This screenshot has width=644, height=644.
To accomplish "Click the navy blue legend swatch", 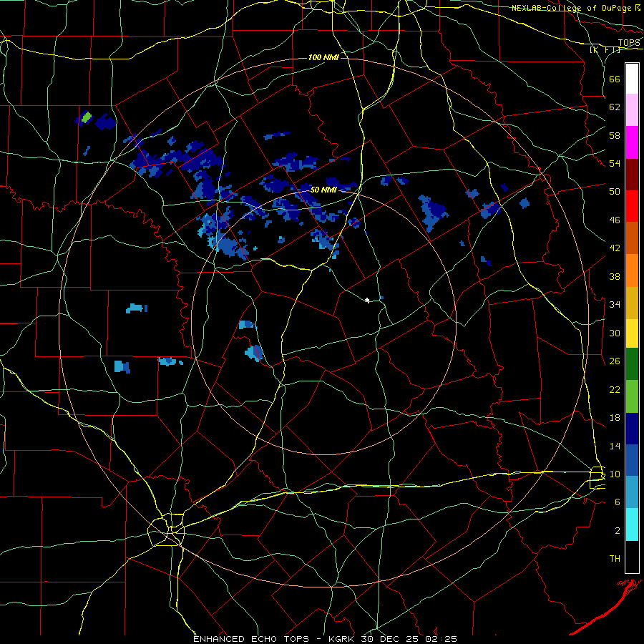I will click(x=632, y=429).
